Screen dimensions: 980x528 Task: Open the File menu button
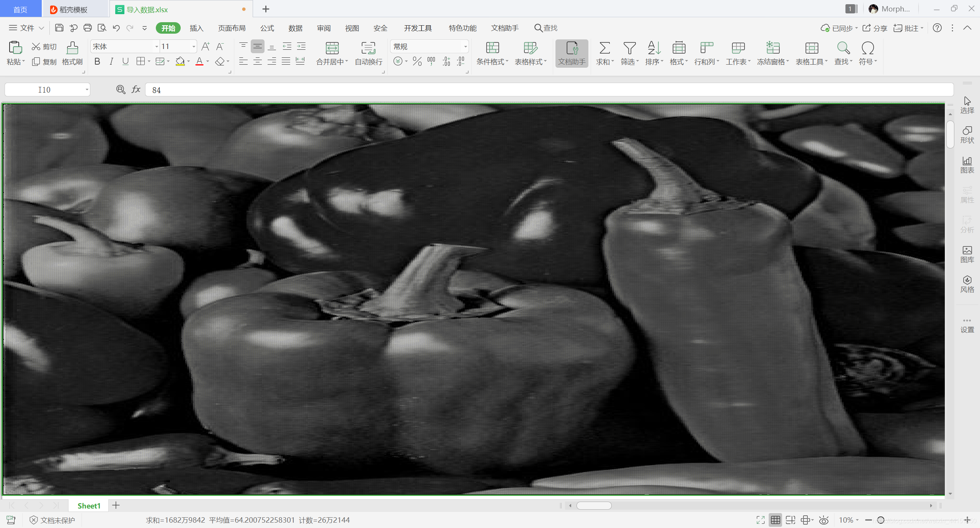click(x=26, y=28)
